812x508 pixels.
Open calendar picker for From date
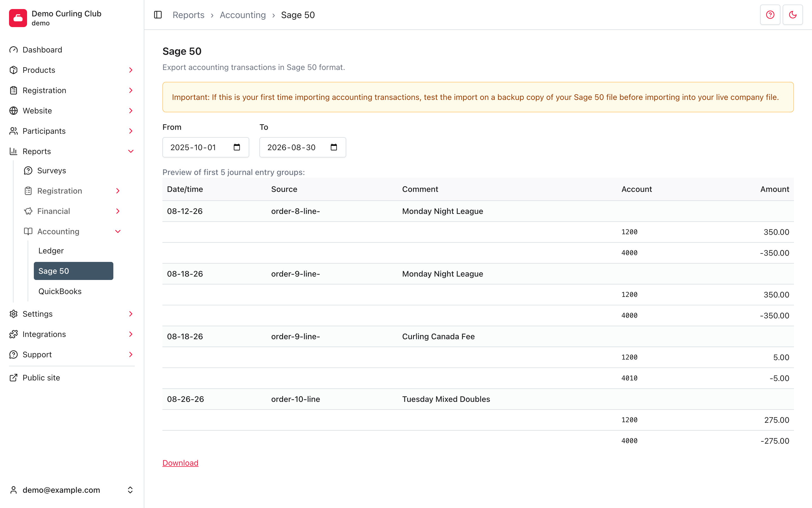[x=237, y=147]
